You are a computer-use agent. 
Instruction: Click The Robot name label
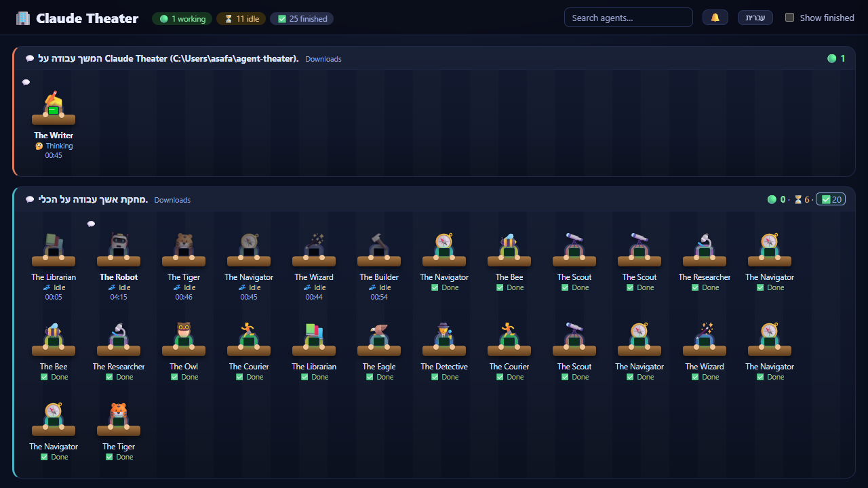click(119, 277)
